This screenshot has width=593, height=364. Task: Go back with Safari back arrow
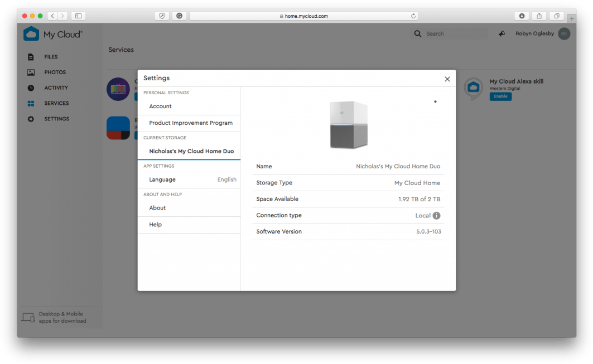pyautogui.click(x=52, y=16)
